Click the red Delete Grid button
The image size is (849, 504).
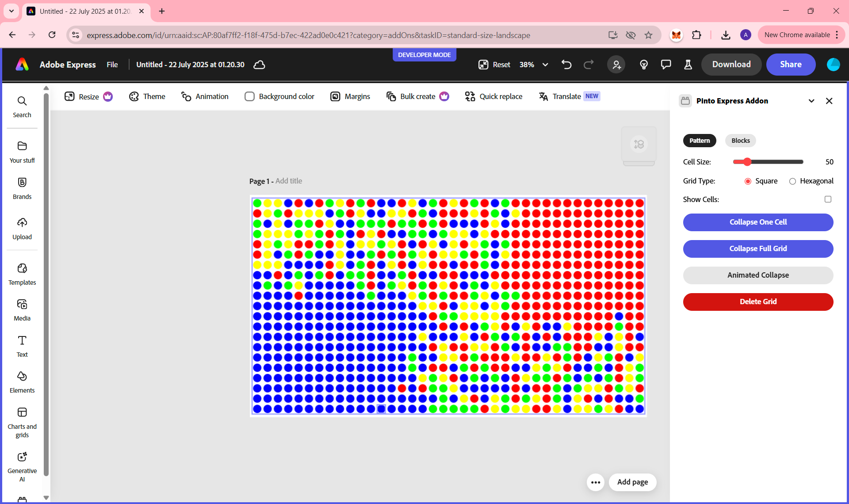[x=758, y=302]
